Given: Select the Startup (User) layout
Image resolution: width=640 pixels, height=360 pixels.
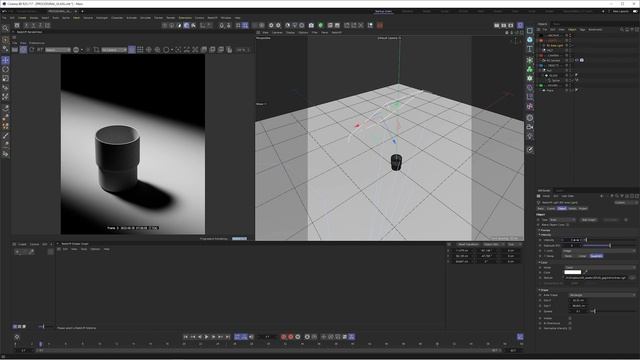Looking at the screenshot, I should click(x=383, y=11).
